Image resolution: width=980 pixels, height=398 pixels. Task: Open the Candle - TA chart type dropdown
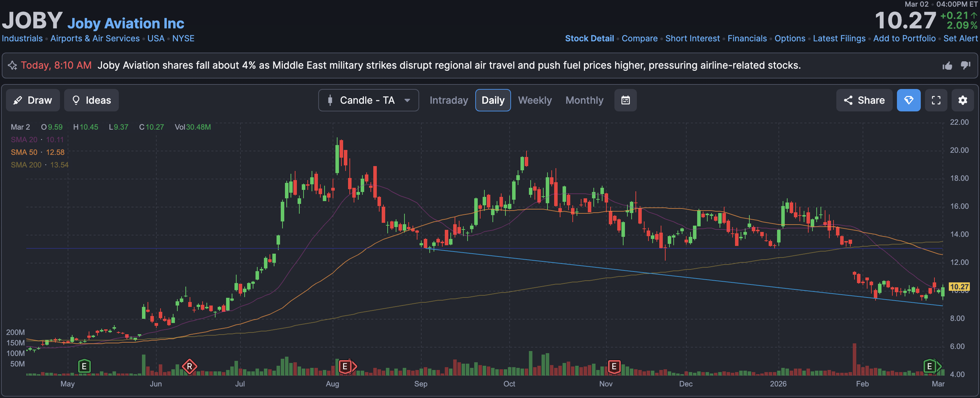pos(368,100)
